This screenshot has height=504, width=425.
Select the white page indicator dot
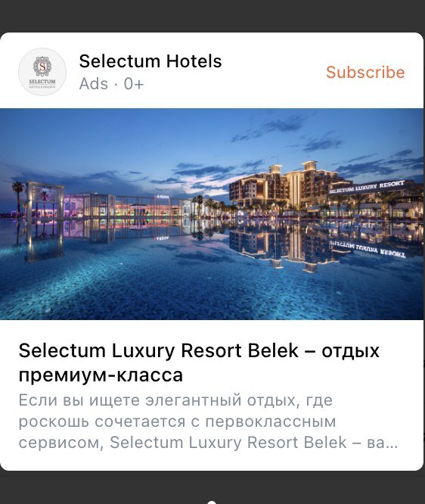pos(211,502)
